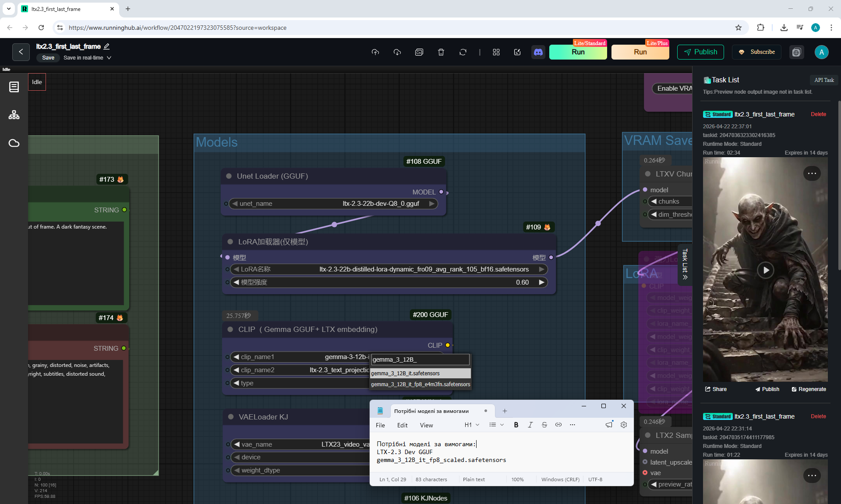This screenshot has width=841, height=504.
Task: Open the grid apps icon in toolbar
Action: (x=496, y=52)
